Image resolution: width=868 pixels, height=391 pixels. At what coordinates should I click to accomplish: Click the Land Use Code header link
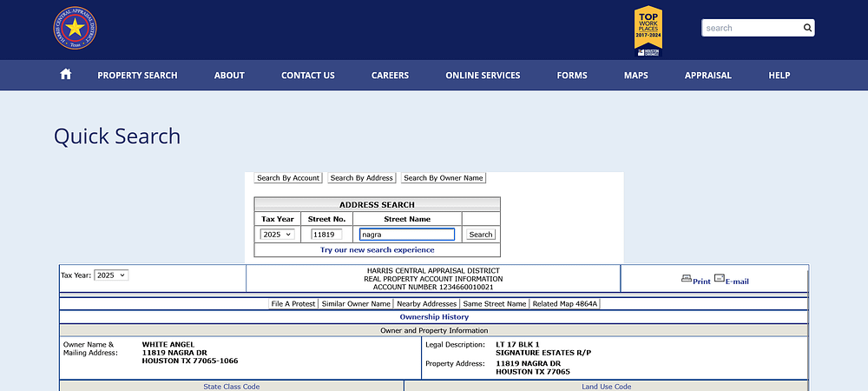click(x=606, y=386)
